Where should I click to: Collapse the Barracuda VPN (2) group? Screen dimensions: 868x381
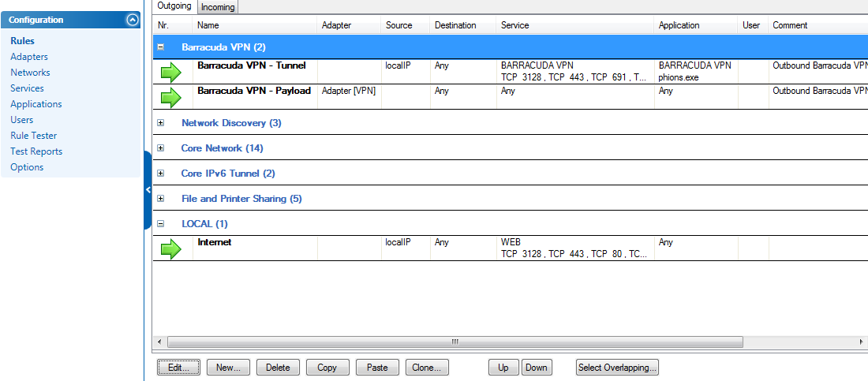pos(160,47)
